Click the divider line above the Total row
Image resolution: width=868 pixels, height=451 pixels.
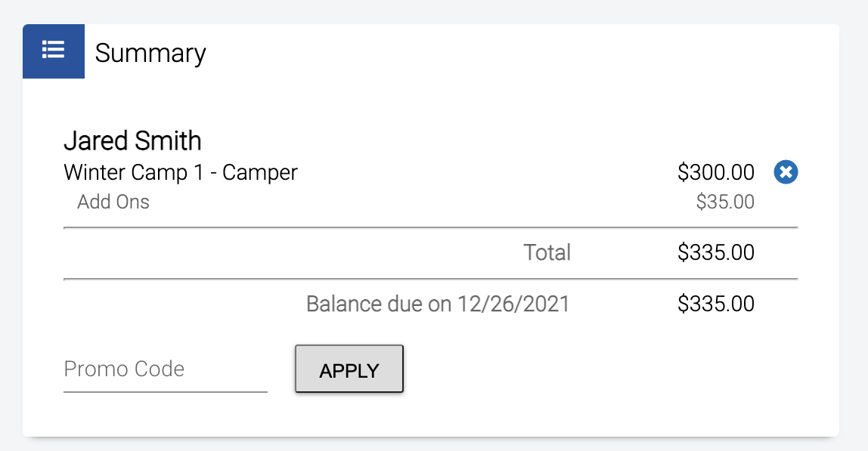[431, 227]
